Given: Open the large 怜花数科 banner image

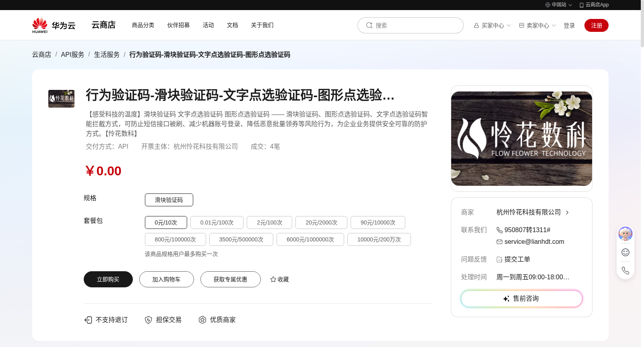Looking at the screenshot, I should click(522, 139).
